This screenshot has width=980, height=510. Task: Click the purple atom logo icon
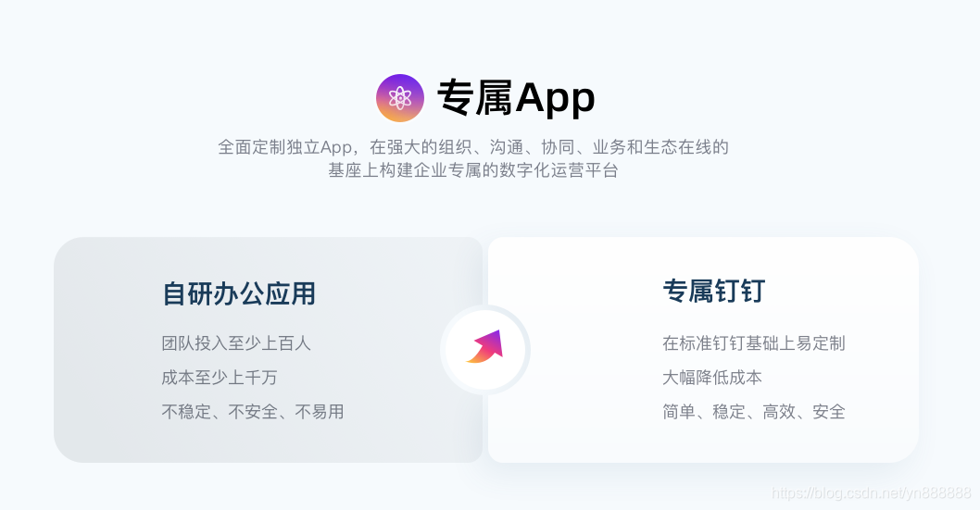coord(400,98)
